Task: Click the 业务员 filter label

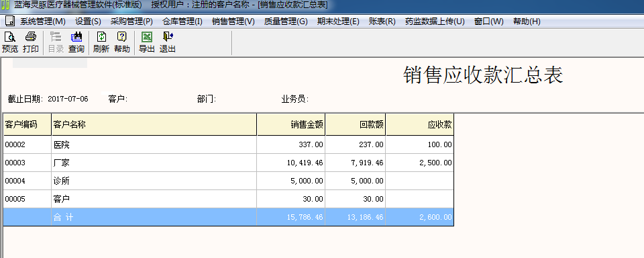Action: (x=295, y=99)
